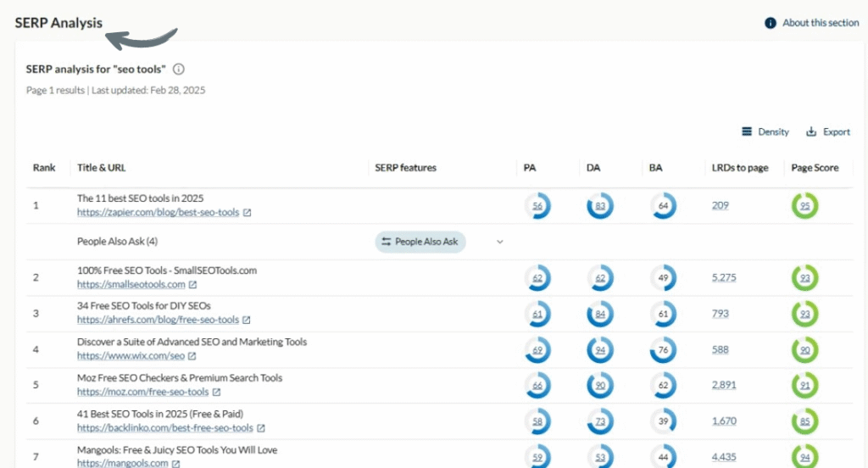The height and width of the screenshot is (468, 868).
Task: Click the Density rows icon
Action: point(747,131)
